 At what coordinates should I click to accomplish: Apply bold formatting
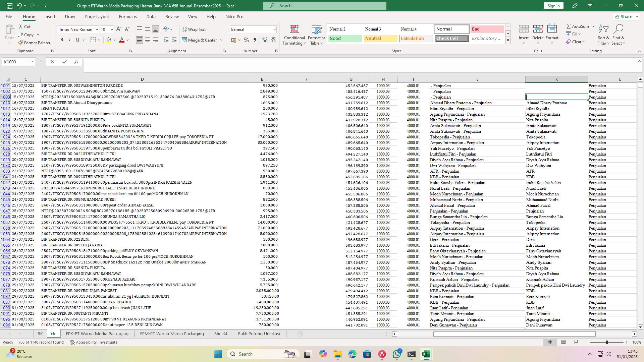tap(62, 40)
